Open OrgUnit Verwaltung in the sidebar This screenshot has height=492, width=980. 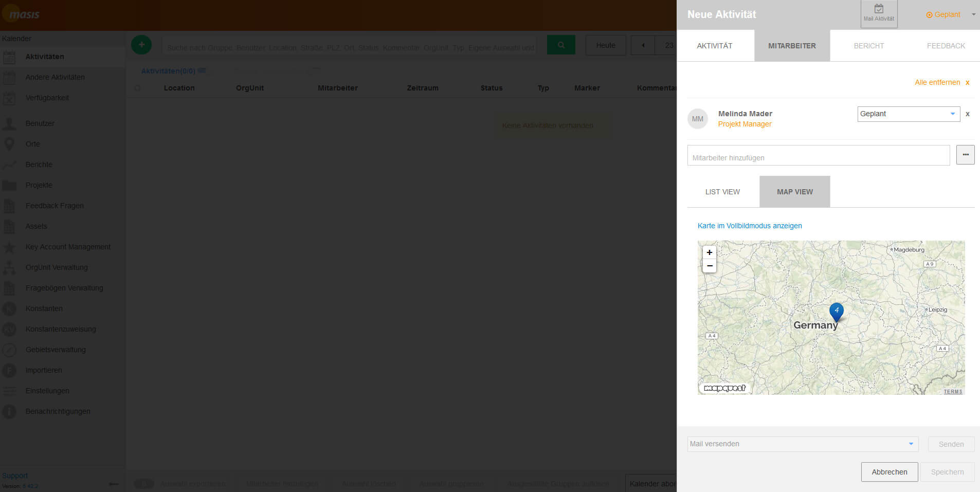[x=63, y=267]
